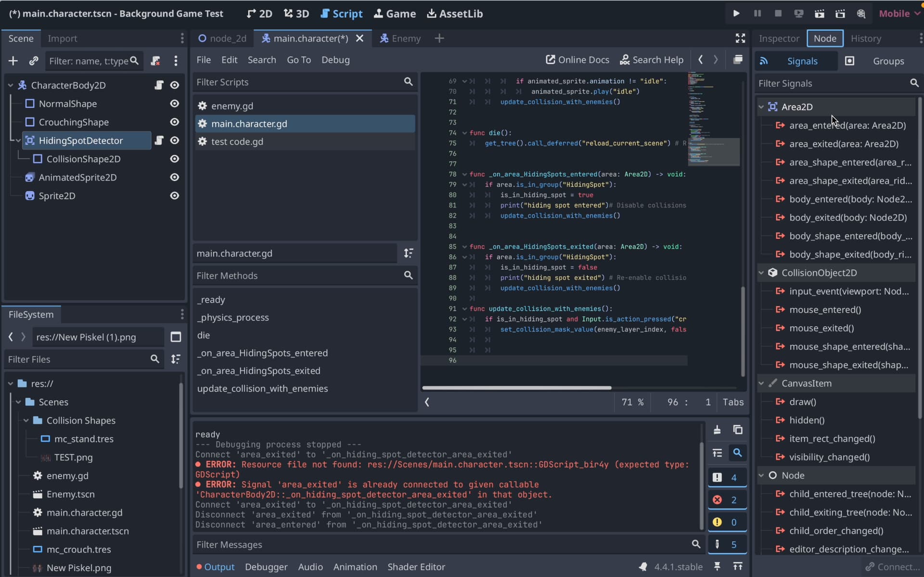Switch to the Inspector tab
Viewport: 924px width, 577px height.
(778, 39)
